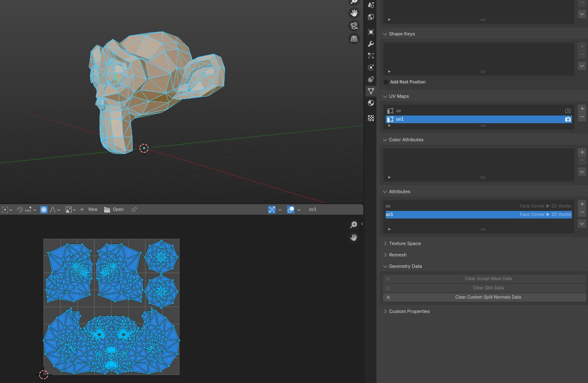Toggle perspective/orthographic grid icon in viewport
Viewport: 588px width, 383px height.
coord(354,39)
